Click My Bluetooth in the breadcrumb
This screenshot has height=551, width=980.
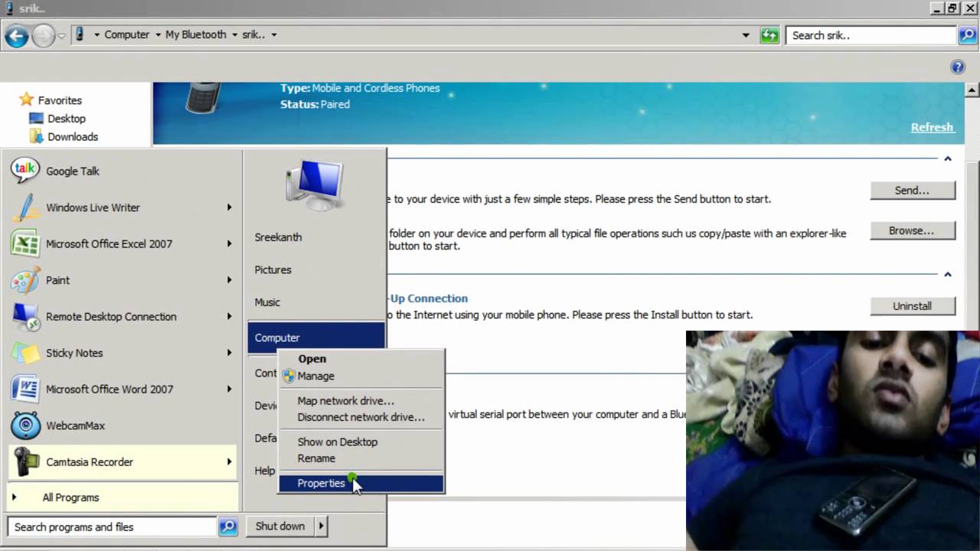(x=196, y=34)
